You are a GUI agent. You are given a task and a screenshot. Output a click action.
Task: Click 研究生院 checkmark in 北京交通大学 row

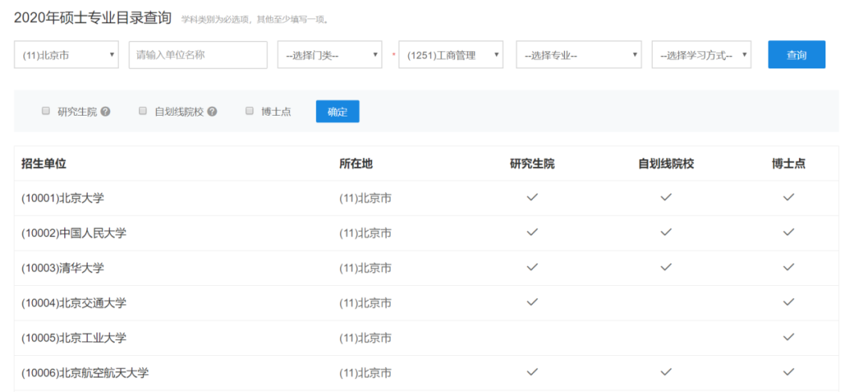(x=532, y=302)
